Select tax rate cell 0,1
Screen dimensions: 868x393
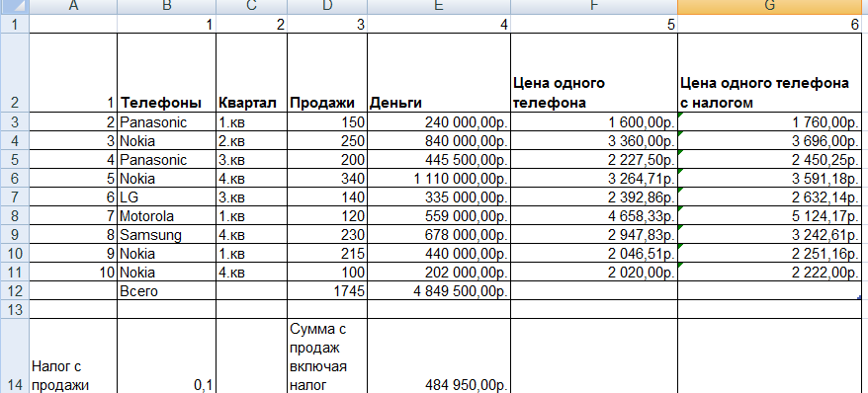pos(167,355)
